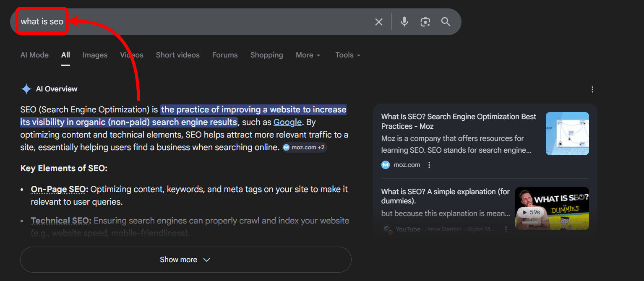Open three-dot options next to moz.com source
Viewport: 644px width, 281px height.
[429, 165]
